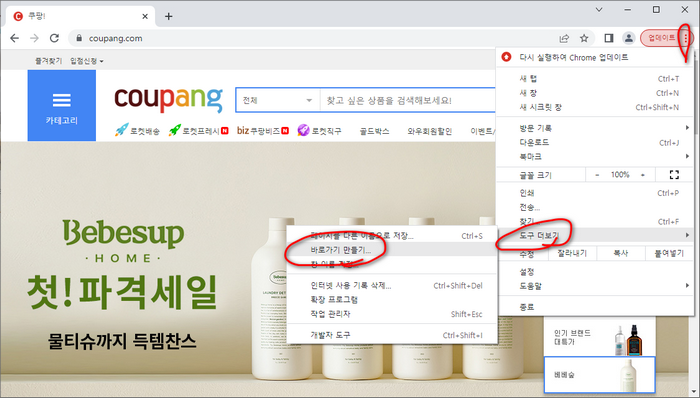
Task: Open the side panel icon
Action: click(608, 38)
